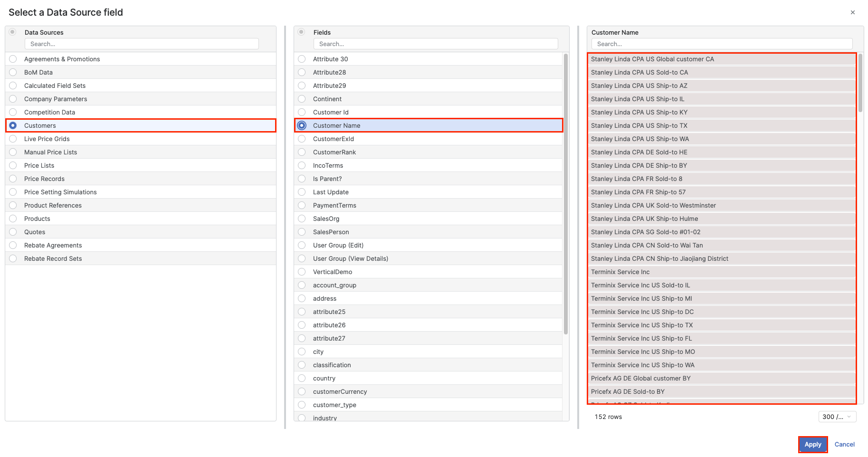Choose the country field radio button
The height and width of the screenshot is (457, 868).
302,378
